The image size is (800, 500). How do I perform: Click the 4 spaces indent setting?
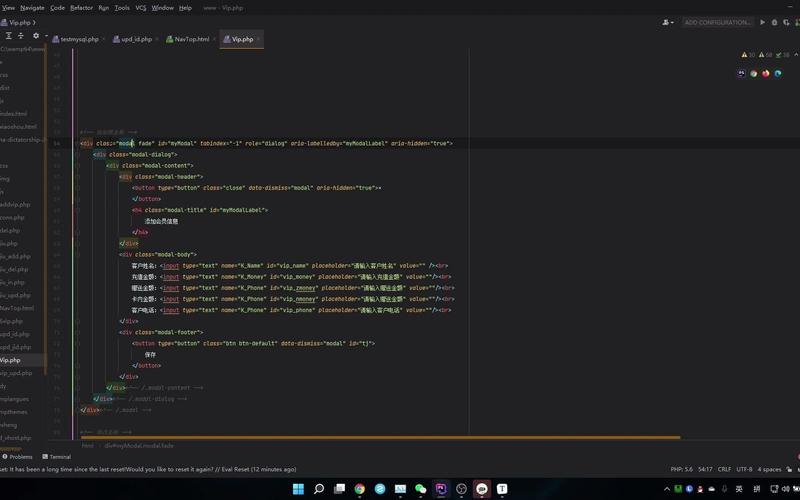click(769, 469)
